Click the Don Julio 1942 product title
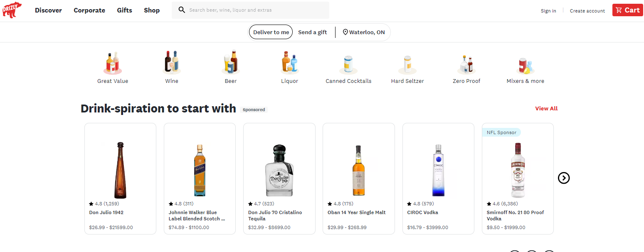This screenshot has height=252, width=644. pyautogui.click(x=106, y=212)
